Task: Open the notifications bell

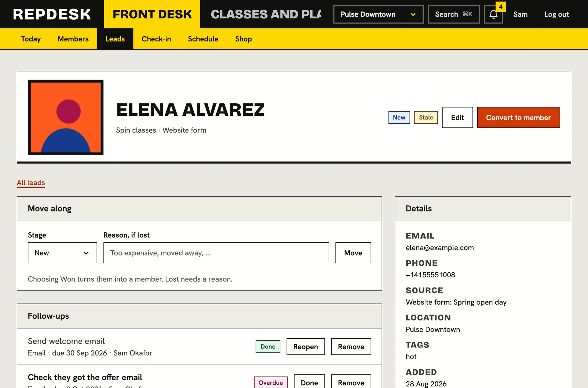Action: [x=493, y=14]
